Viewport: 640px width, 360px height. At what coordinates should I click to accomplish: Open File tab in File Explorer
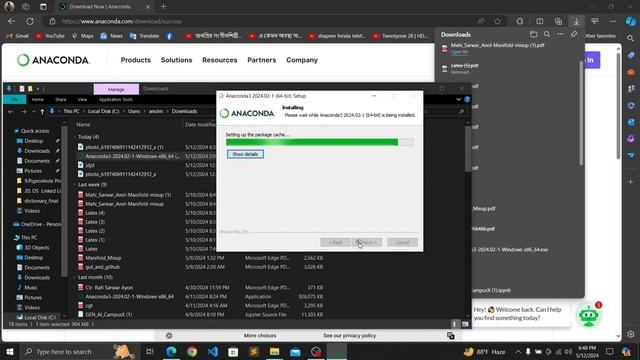point(14,99)
